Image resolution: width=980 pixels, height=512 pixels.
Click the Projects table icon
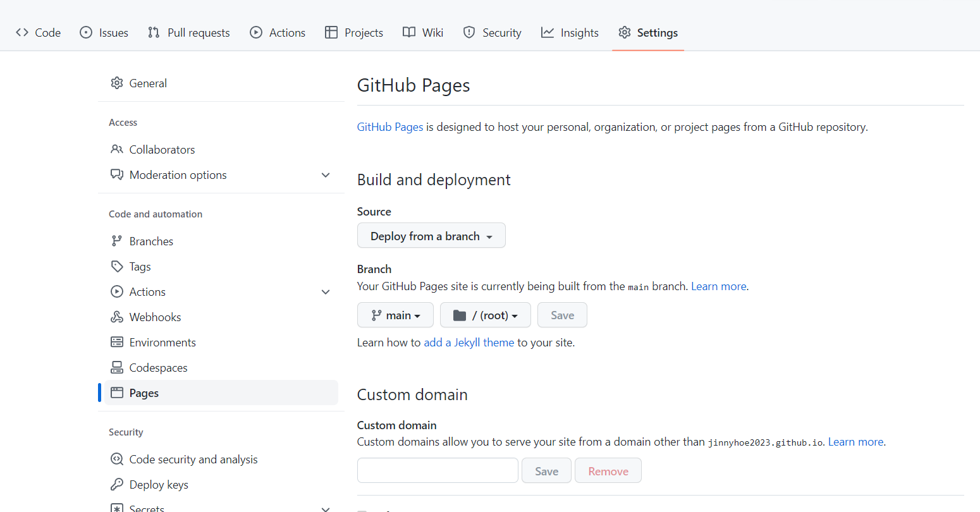coord(331,32)
